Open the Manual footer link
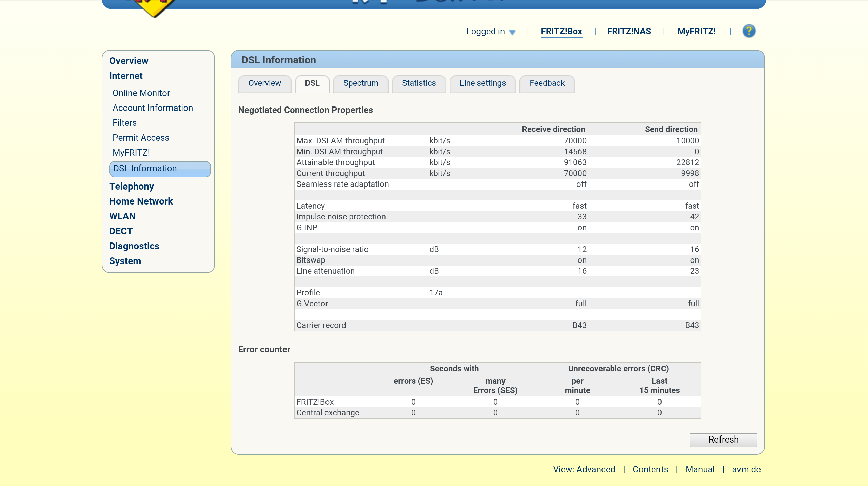The width and height of the screenshot is (868, 486). 700,469
